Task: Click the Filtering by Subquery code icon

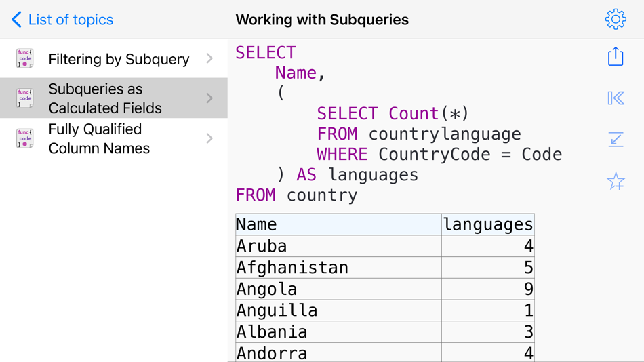Action: (24, 58)
